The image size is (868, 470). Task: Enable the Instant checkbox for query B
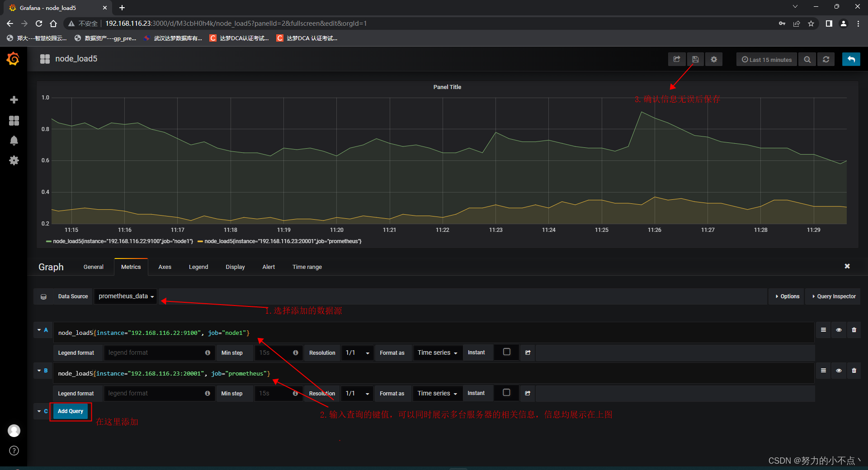coord(506,393)
